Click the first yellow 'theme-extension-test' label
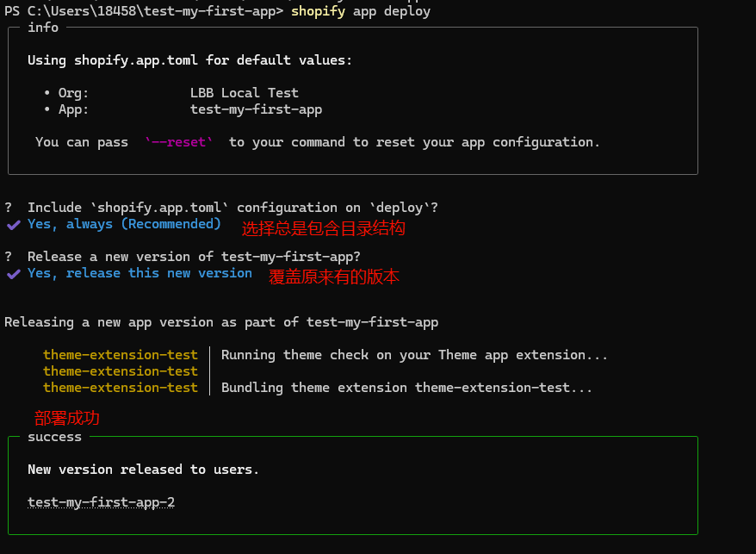This screenshot has height=554, width=756. point(121,355)
